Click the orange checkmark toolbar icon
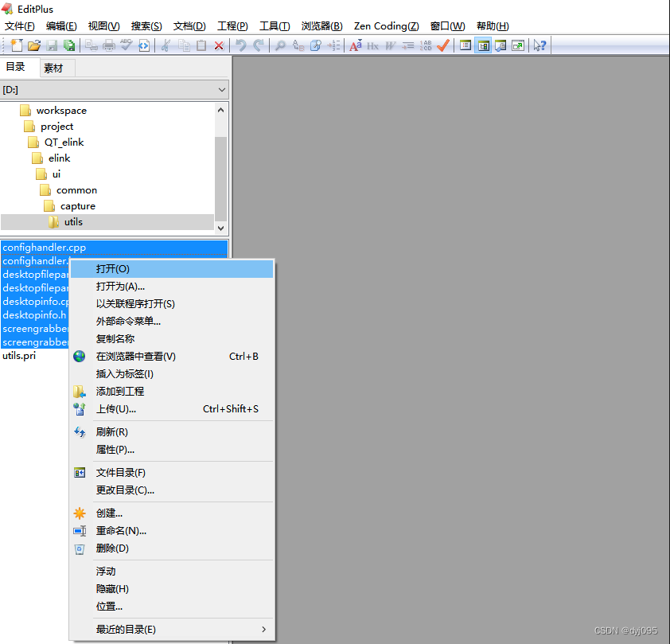 [x=443, y=45]
